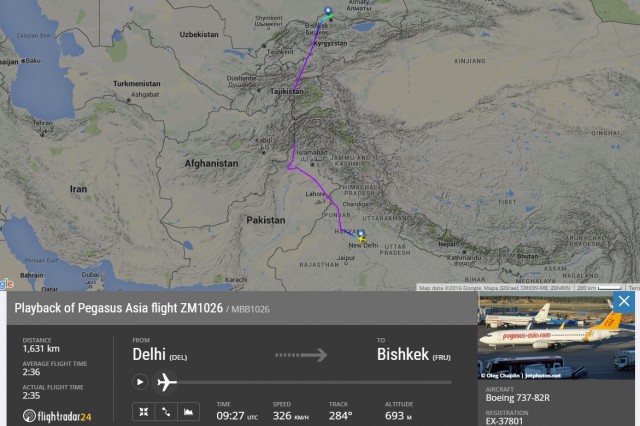Toggle the flight route path icon

166,412
